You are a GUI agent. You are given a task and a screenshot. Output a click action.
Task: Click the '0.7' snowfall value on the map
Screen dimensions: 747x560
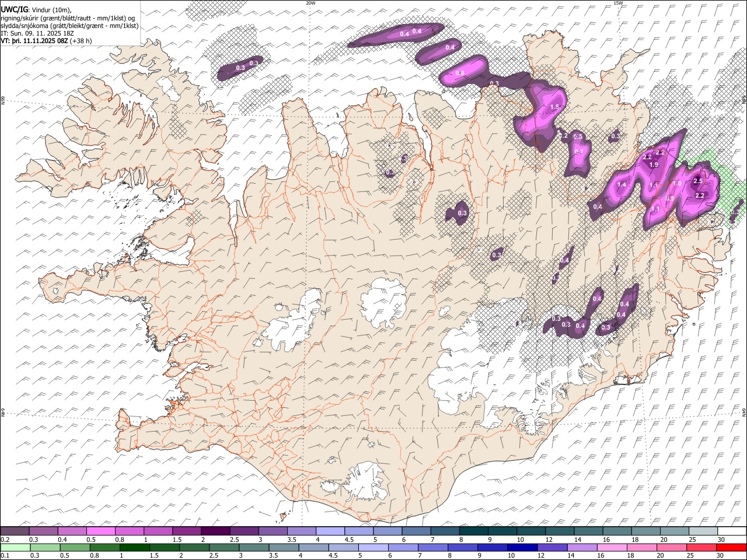pyautogui.click(x=579, y=152)
